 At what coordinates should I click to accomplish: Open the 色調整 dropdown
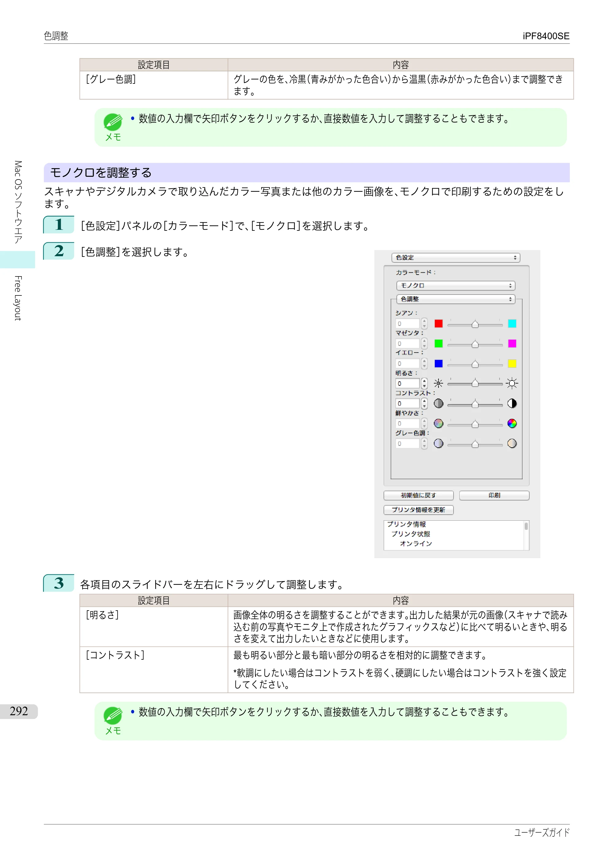point(456,299)
